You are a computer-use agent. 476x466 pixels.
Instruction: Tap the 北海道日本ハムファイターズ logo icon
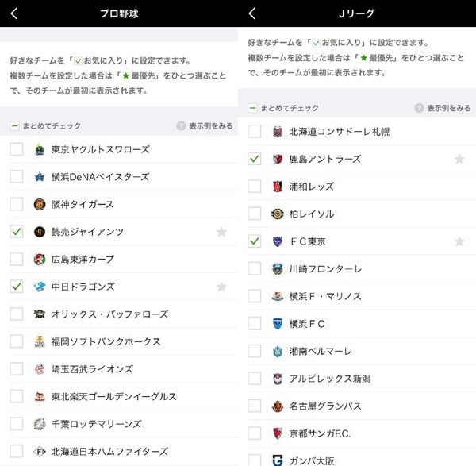pyautogui.click(x=40, y=452)
